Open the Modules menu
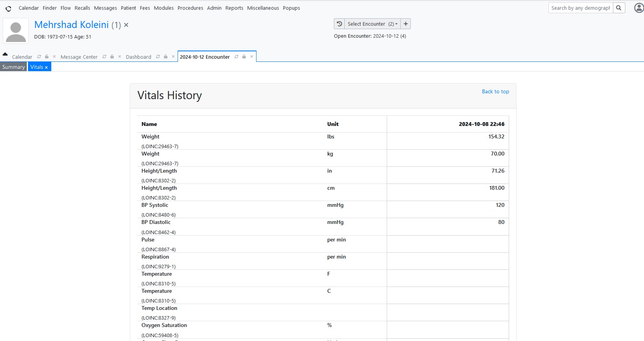This screenshot has height=341, width=644. (x=164, y=8)
